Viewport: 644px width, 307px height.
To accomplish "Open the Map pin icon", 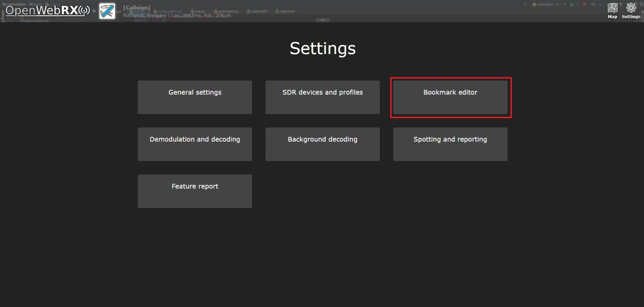I will pos(613,8).
